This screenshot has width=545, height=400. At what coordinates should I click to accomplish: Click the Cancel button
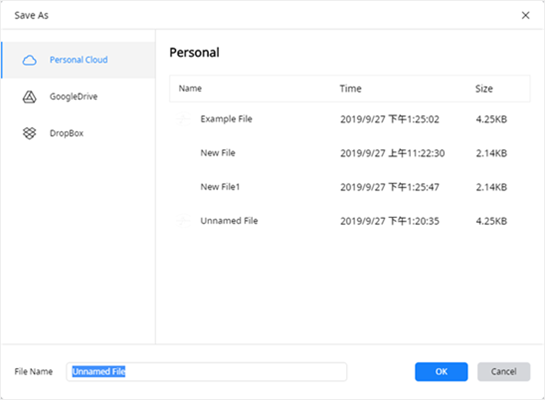coord(504,372)
